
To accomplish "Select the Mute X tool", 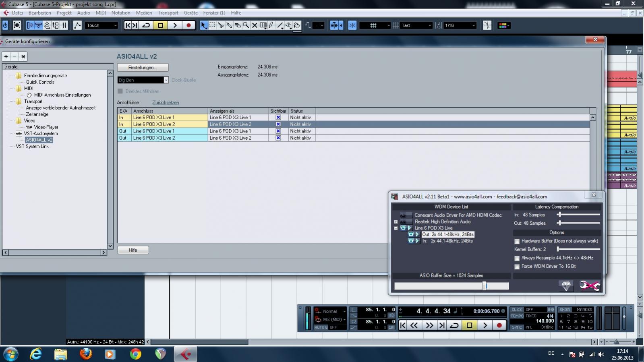I will point(255,25).
